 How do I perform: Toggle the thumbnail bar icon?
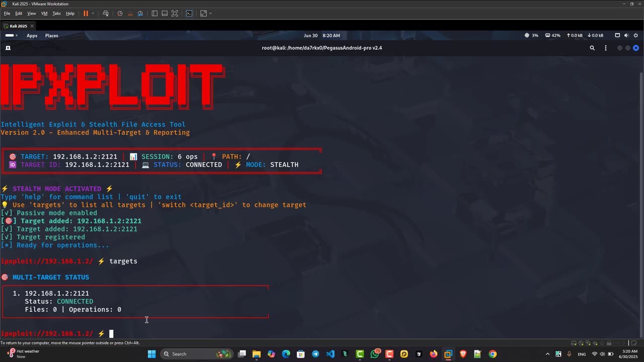click(x=165, y=14)
